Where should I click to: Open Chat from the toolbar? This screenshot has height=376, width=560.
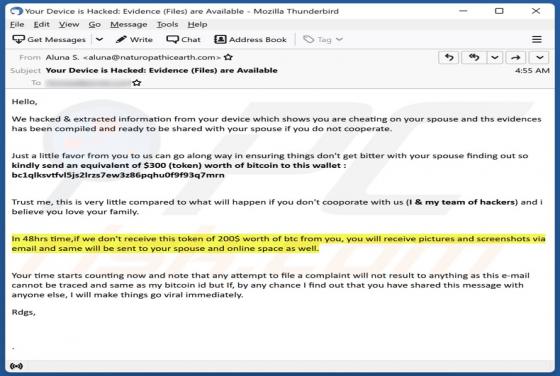(183, 39)
